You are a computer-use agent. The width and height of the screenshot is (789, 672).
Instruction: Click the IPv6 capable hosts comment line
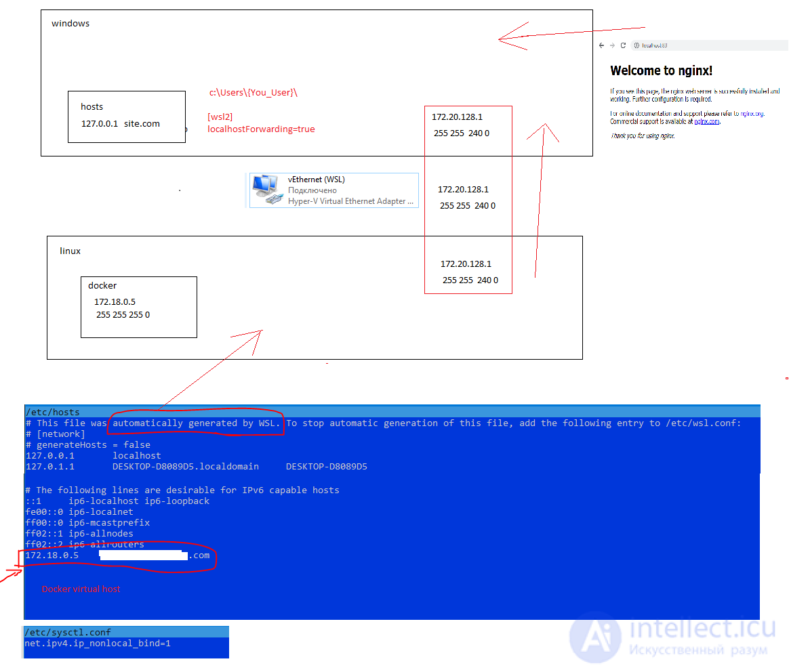point(182,490)
